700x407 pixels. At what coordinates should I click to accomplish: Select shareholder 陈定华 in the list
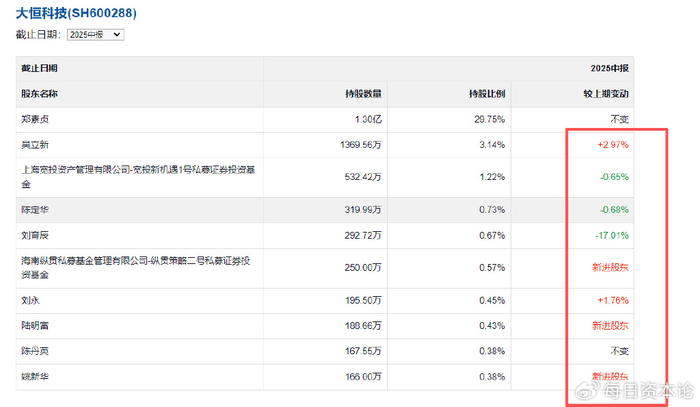(x=35, y=210)
